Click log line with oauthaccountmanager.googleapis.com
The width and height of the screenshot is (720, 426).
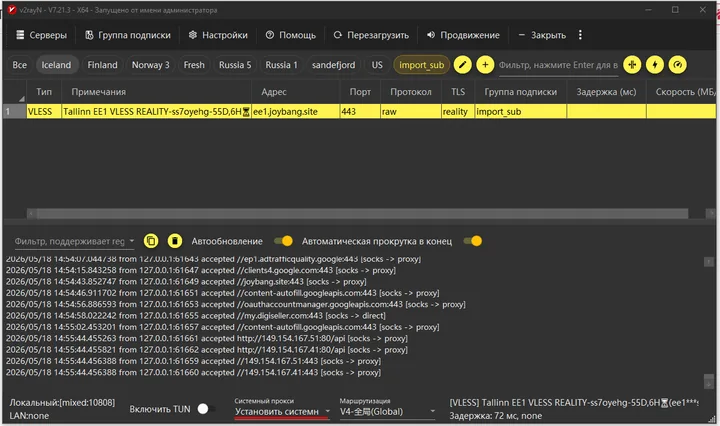(236, 304)
